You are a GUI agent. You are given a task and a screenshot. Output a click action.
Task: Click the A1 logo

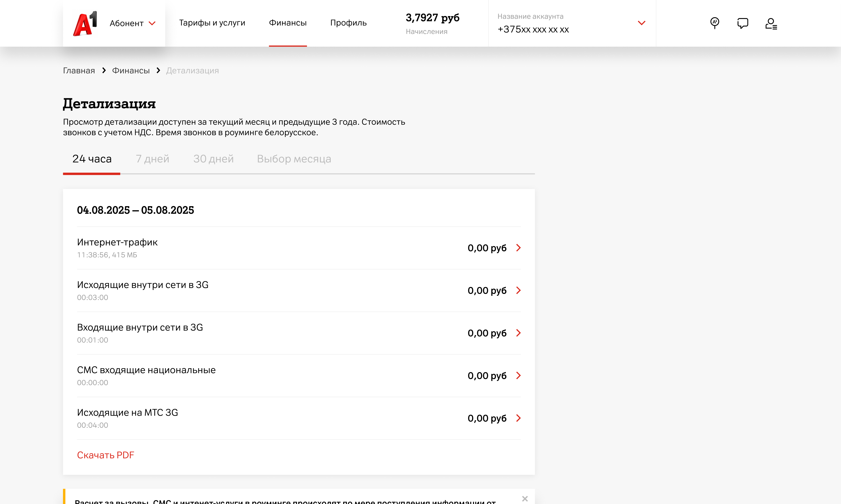click(x=85, y=23)
